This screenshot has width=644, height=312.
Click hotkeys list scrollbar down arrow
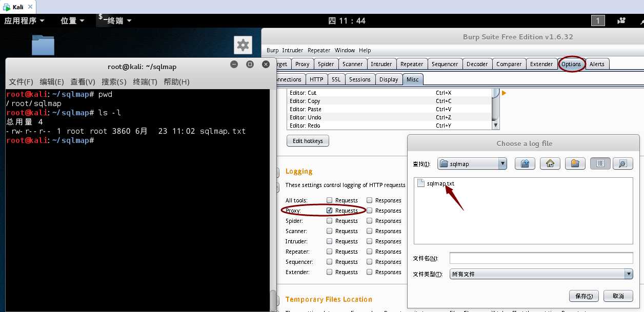(x=495, y=126)
